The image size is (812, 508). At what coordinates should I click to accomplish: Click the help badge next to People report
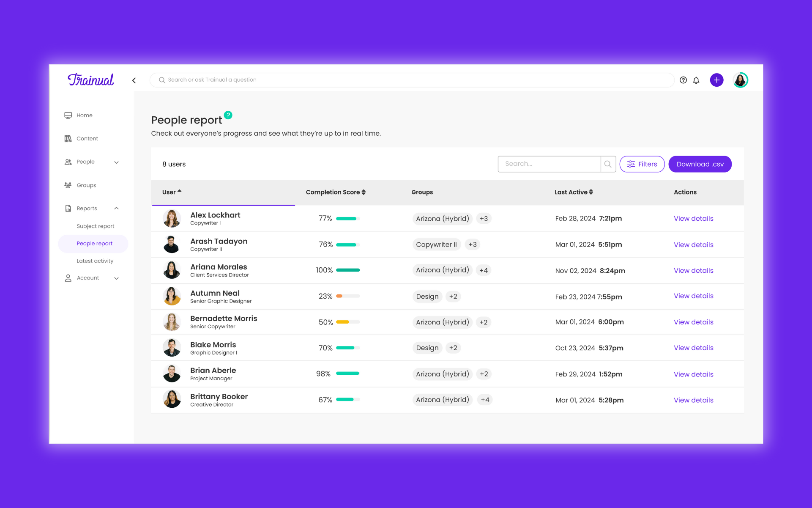[228, 115]
